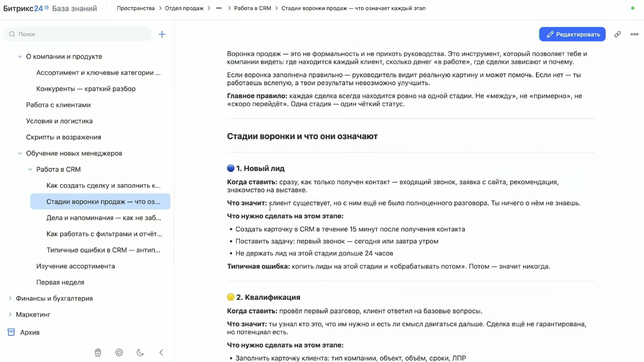Focus the Поиск search field
This screenshot has height=362, width=644.
click(x=77, y=34)
